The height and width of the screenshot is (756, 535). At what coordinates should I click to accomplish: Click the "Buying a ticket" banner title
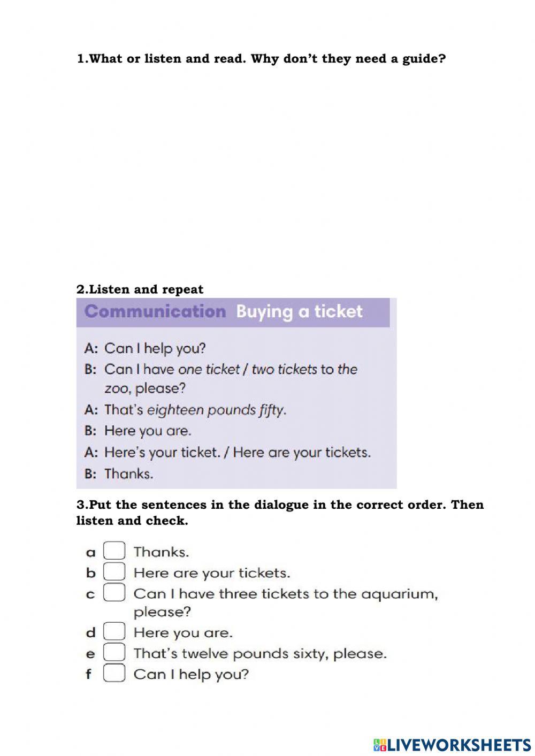click(x=299, y=311)
